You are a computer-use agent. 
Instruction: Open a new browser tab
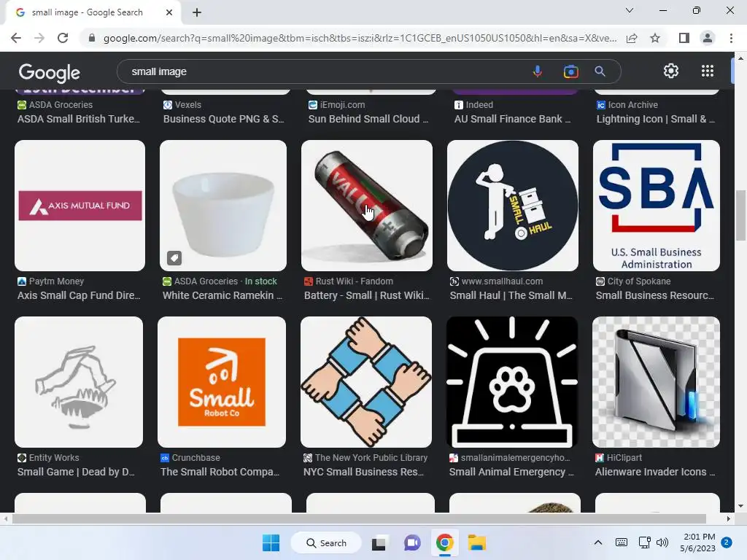click(197, 12)
